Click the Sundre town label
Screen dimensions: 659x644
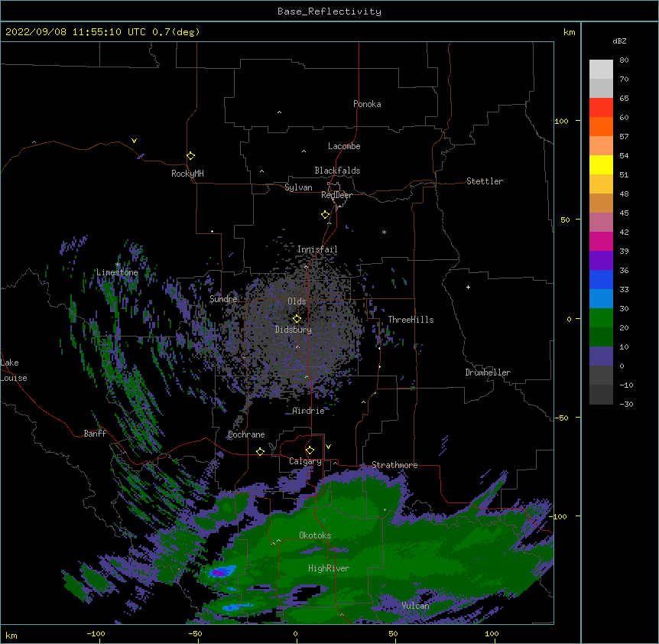point(223,299)
